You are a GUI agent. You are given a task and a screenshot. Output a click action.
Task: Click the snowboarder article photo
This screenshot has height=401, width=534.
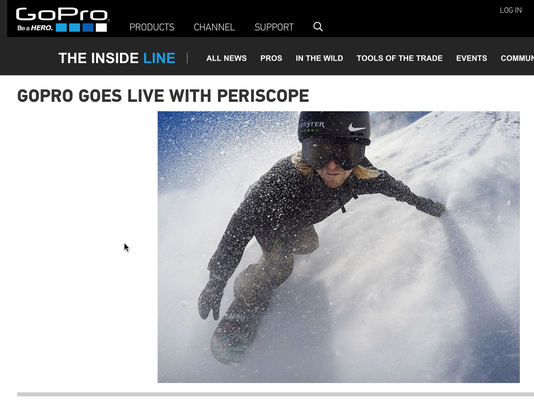click(339, 247)
